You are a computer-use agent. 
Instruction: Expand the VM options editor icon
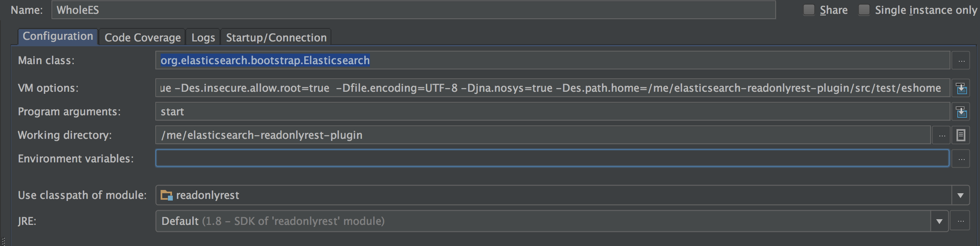pyautogui.click(x=961, y=88)
